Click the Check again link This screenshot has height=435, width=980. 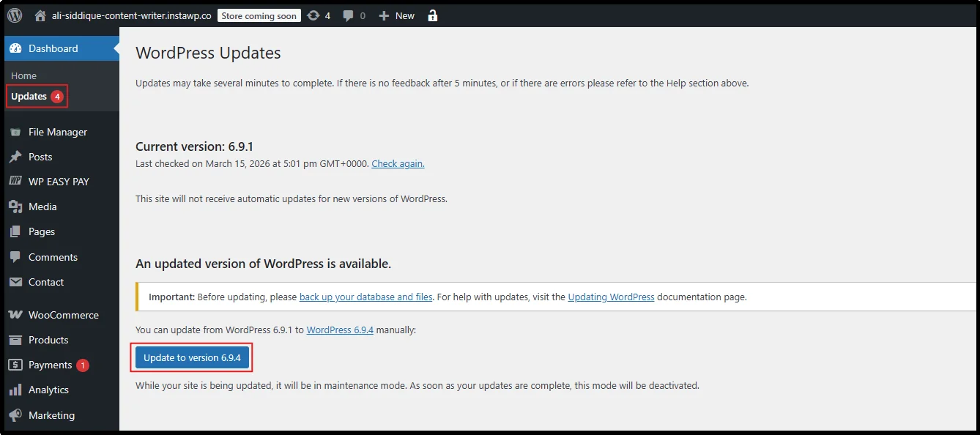[x=398, y=163]
